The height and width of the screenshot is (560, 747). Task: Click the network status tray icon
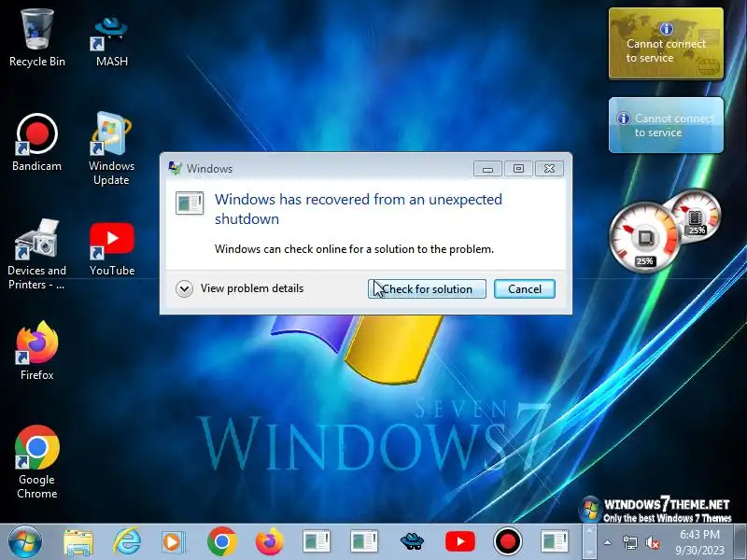tap(629, 542)
